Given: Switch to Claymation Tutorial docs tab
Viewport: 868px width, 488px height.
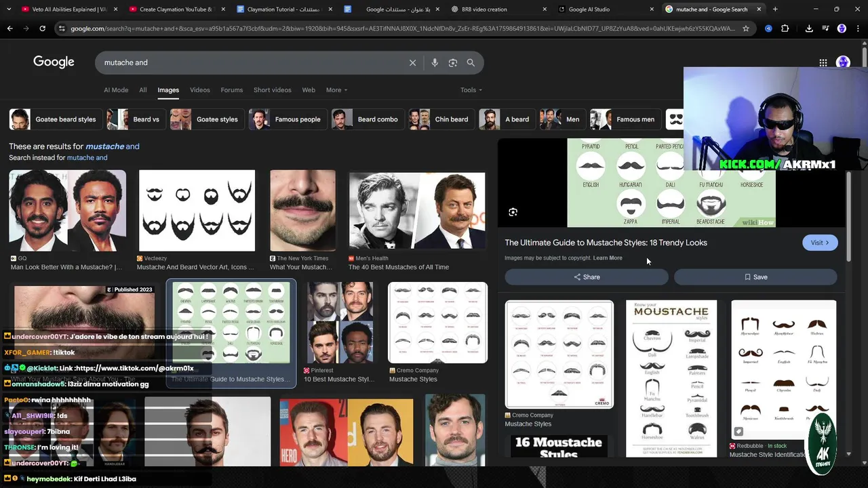Looking at the screenshot, I should pos(283,9).
